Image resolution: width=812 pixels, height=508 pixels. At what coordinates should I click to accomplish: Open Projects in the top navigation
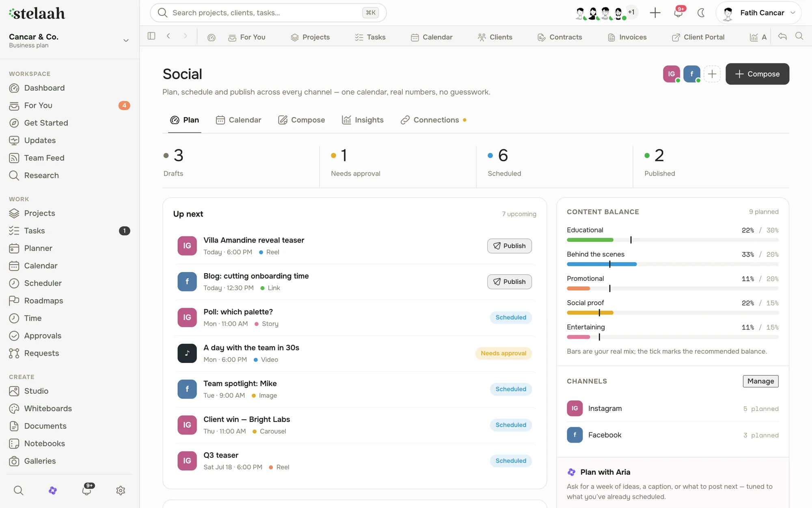310,37
